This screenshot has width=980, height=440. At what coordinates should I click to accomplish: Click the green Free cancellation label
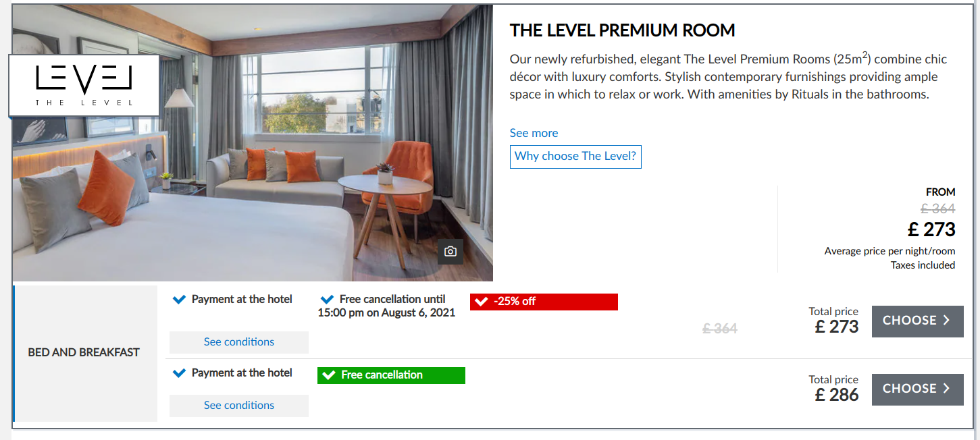[391, 375]
